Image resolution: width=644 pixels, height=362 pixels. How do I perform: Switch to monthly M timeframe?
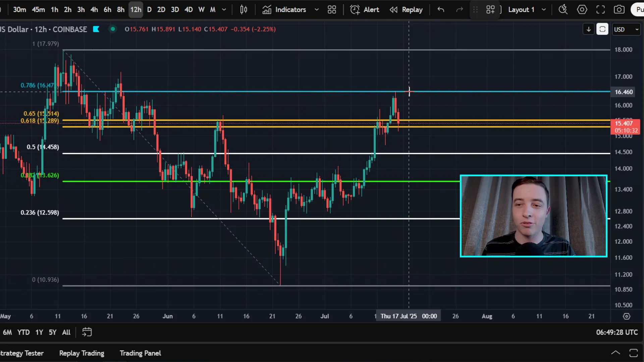213,10
